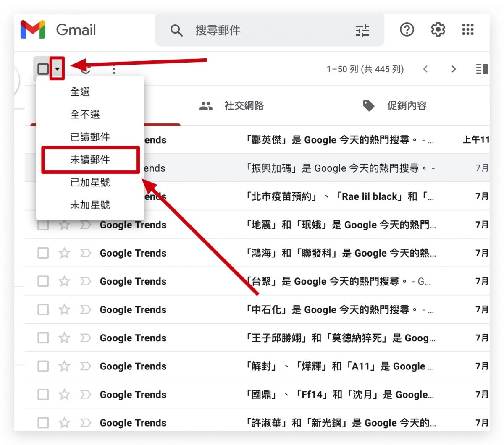Choose 已讀郵件 from the select menu
The width and height of the screenshot is (504, 445).
coord(90,137)
